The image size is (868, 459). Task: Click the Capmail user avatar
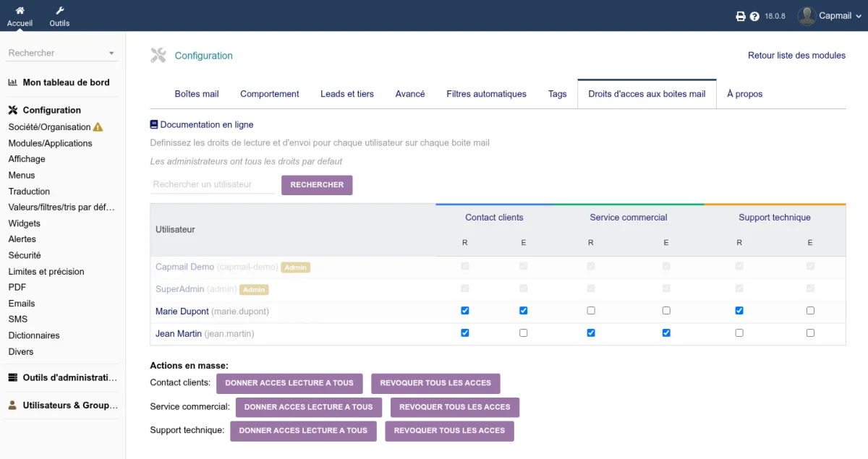[807, 16]
